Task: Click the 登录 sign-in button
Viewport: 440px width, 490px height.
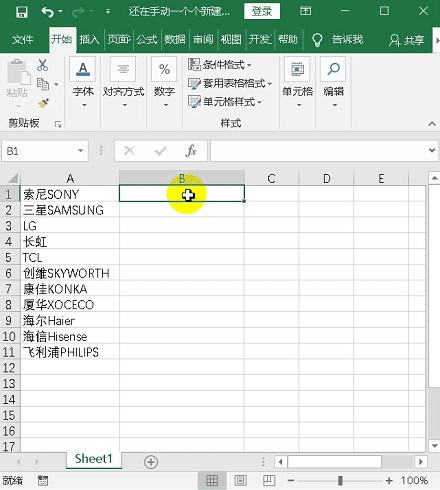Action: point(262,11)
